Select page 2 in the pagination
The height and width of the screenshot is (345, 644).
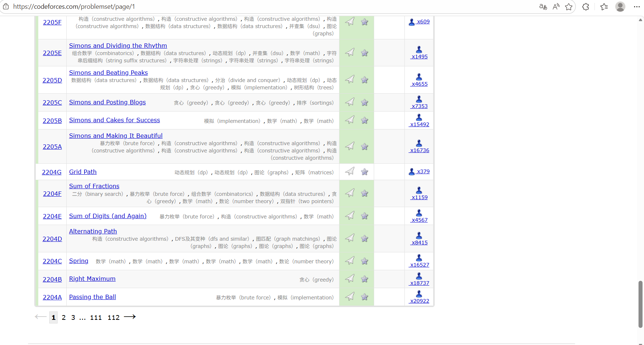[64, 318]
